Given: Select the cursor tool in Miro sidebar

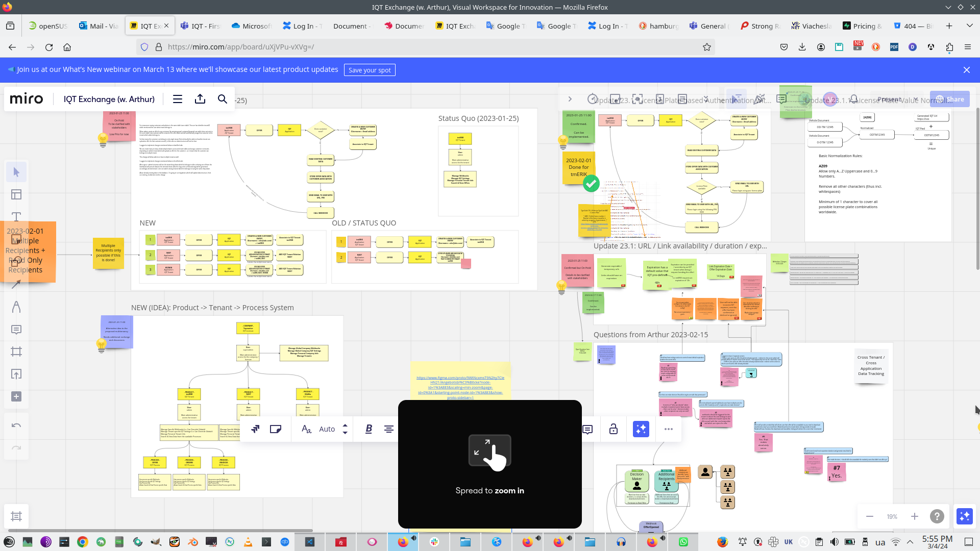Looking at the screenshot, I should (16, 172).
